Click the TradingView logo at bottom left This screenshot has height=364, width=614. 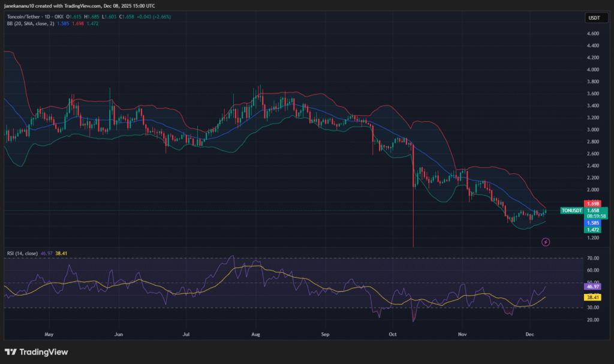[36, 352]
